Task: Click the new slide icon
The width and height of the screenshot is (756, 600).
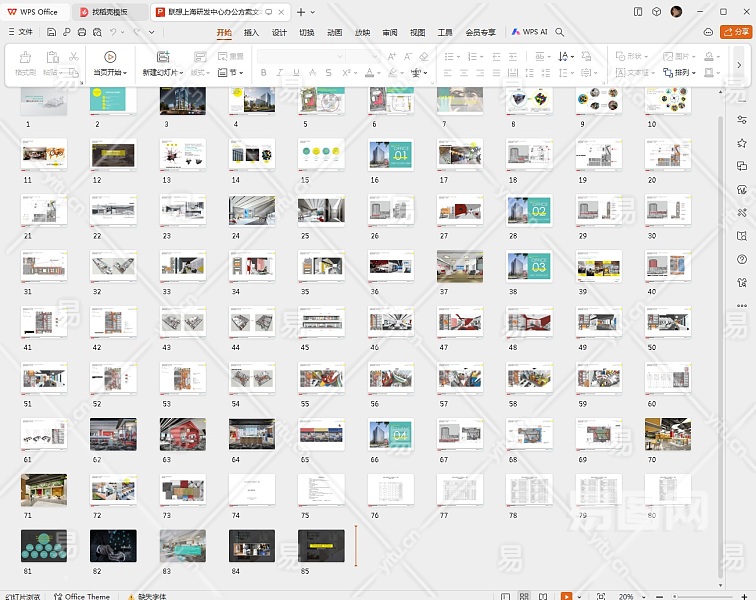Action: [x=163, y=57]
